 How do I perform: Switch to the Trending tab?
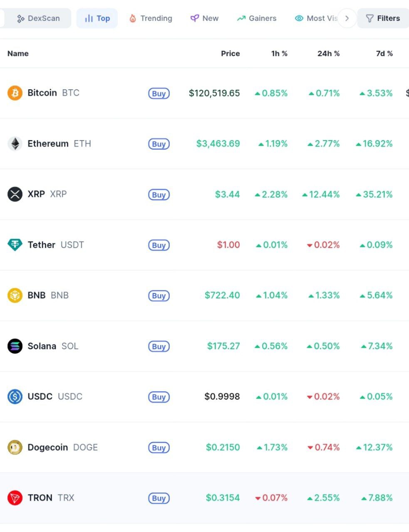[151, 18]
